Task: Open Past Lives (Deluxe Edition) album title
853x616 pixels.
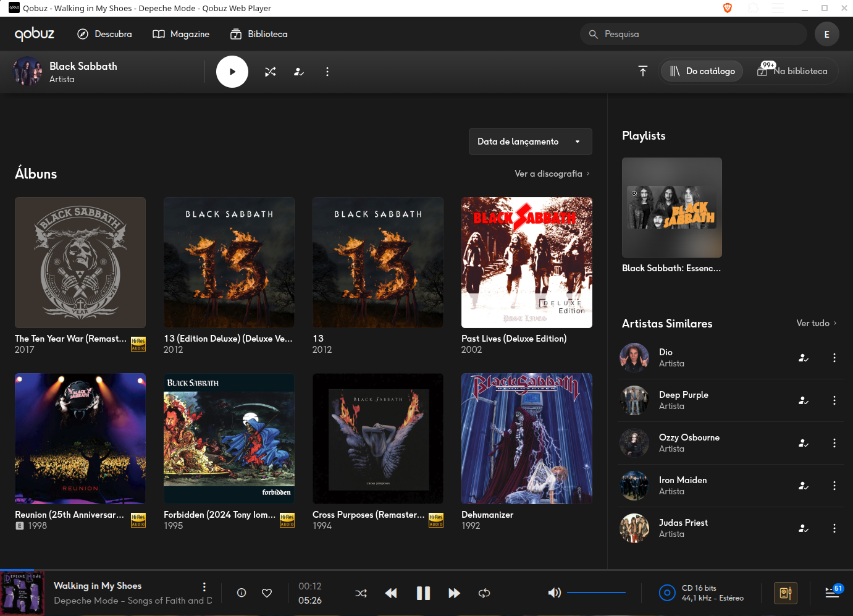Action: coord(514,339)
